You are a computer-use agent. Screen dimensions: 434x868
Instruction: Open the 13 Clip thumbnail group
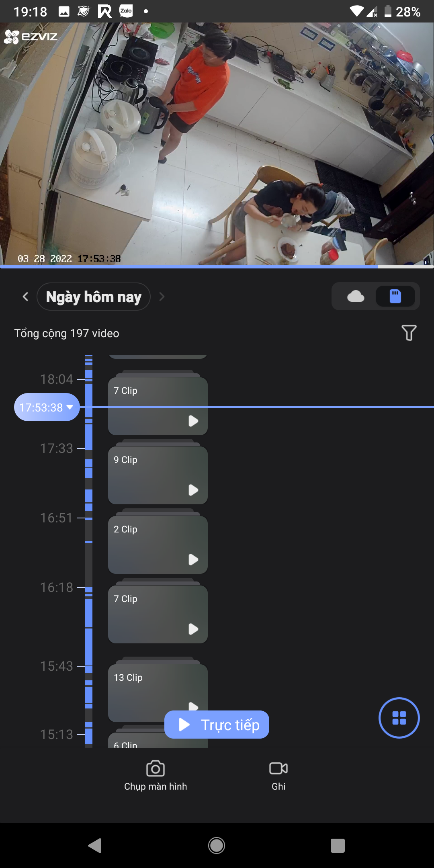click(158, 693)
